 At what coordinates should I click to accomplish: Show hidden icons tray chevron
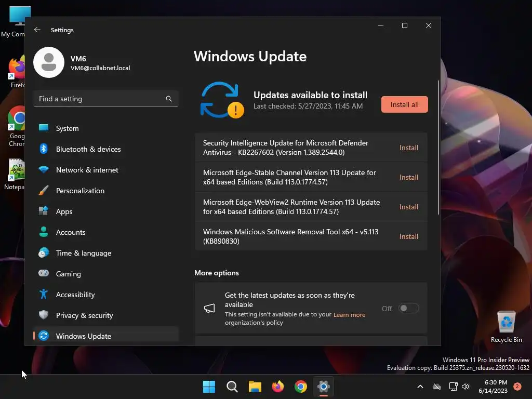click(420, 387)
